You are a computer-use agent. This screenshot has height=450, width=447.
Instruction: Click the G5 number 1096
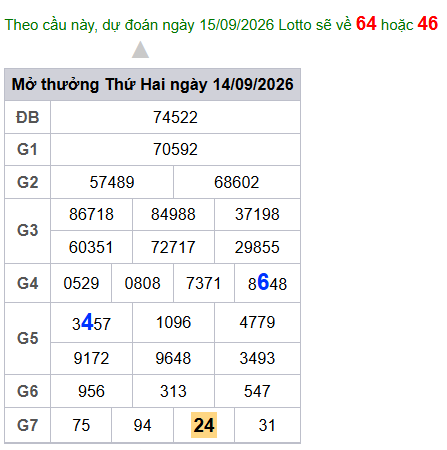[173, 322]
